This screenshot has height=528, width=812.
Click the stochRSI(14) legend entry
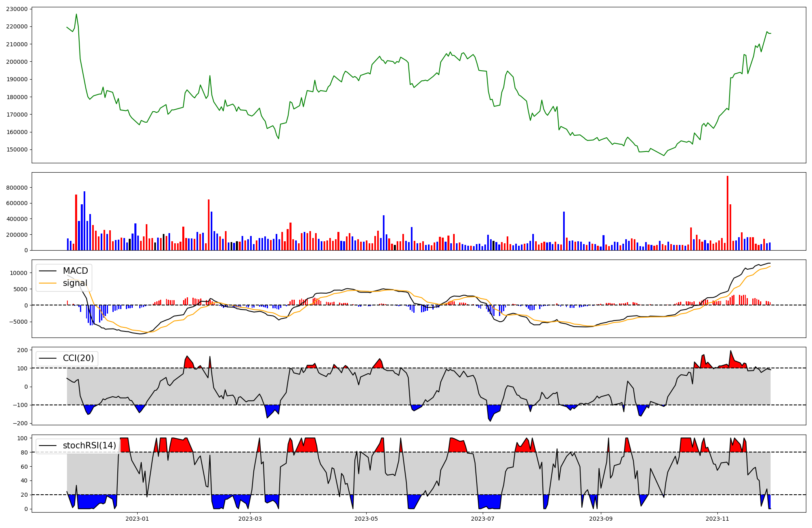[x=89, y=446]
